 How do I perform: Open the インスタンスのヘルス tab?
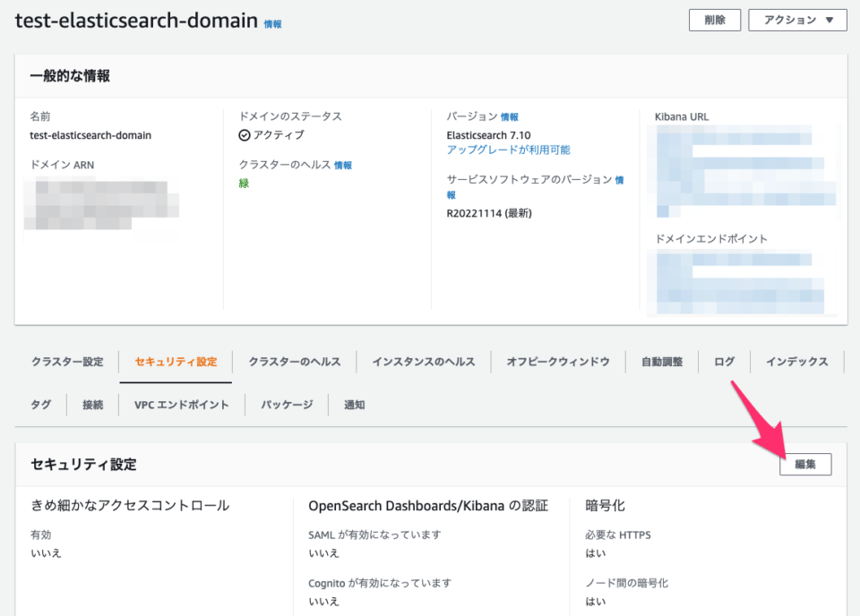click(x=424, y=362)
